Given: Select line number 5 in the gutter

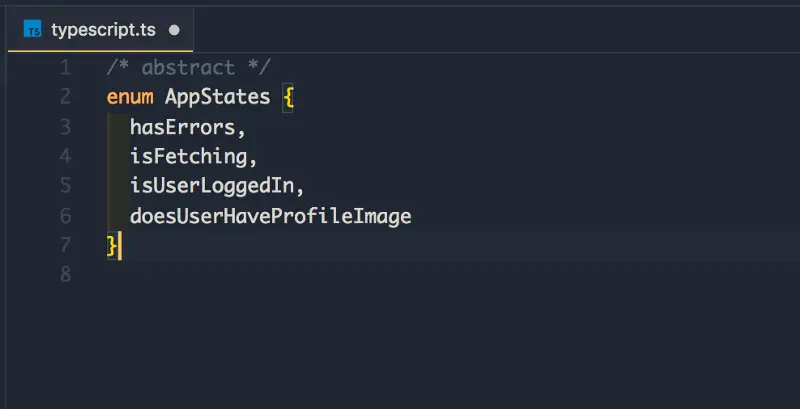Looking at the screenshot, I should click(66, 186).
